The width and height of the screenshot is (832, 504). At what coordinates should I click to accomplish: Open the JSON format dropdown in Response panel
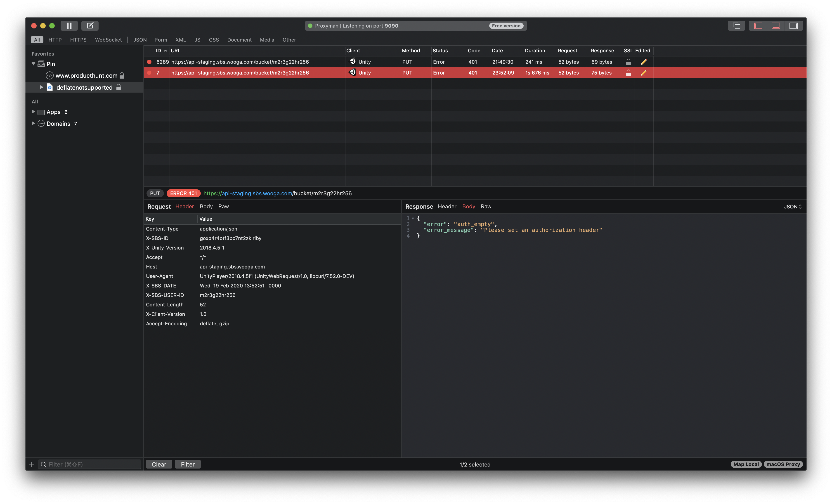click(792, 206)
